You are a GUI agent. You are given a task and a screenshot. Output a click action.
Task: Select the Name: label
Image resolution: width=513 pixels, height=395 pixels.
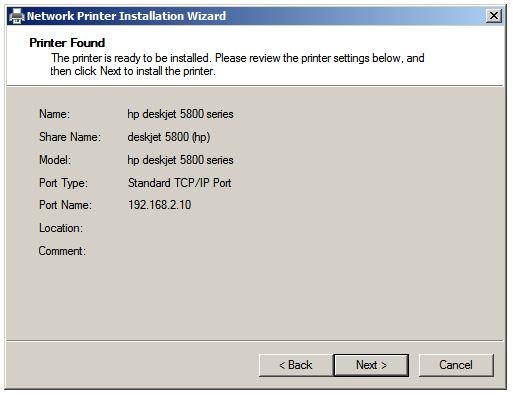(x=54, y=114)
